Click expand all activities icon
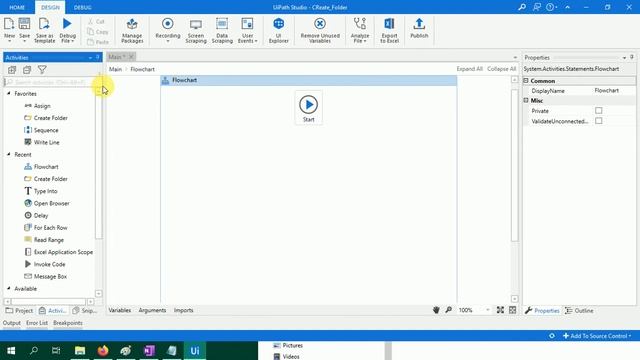 (x=12, y=70)
